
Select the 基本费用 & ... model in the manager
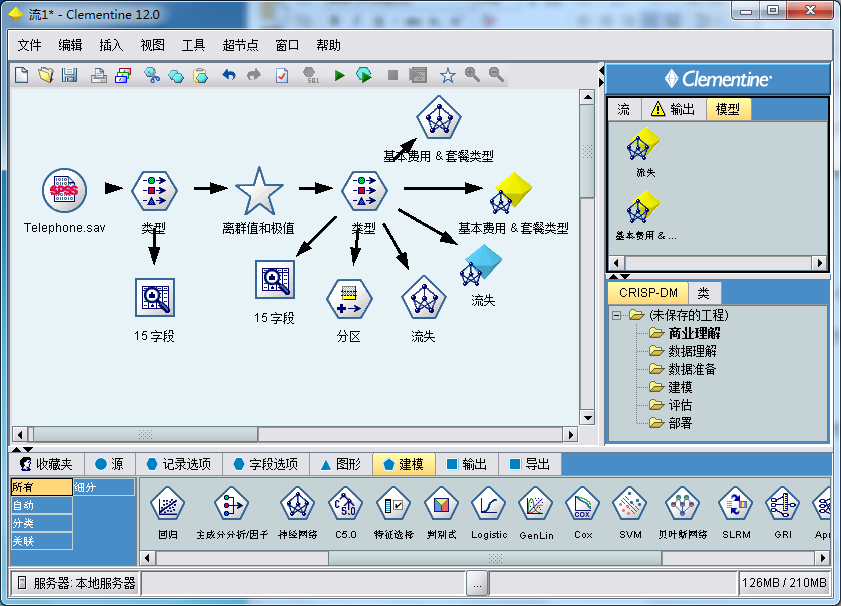click(644, 208)
